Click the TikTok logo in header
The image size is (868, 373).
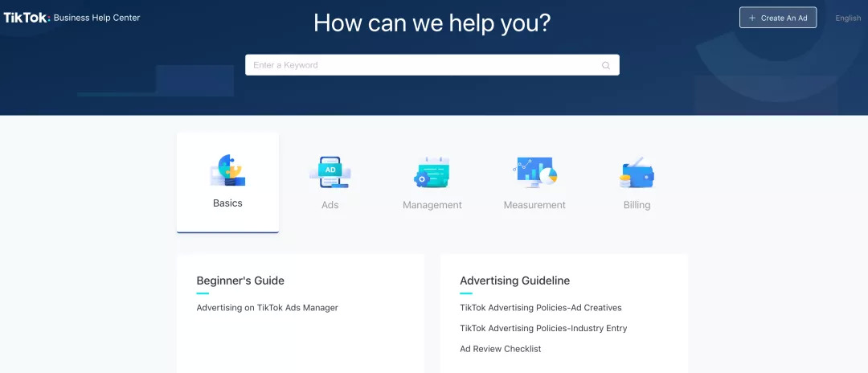[26, 17]
